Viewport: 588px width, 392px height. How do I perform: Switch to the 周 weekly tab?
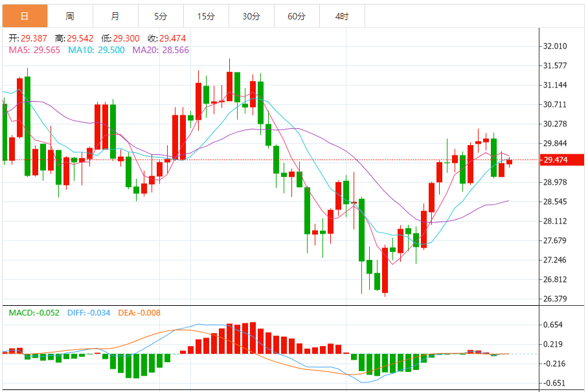70,16
